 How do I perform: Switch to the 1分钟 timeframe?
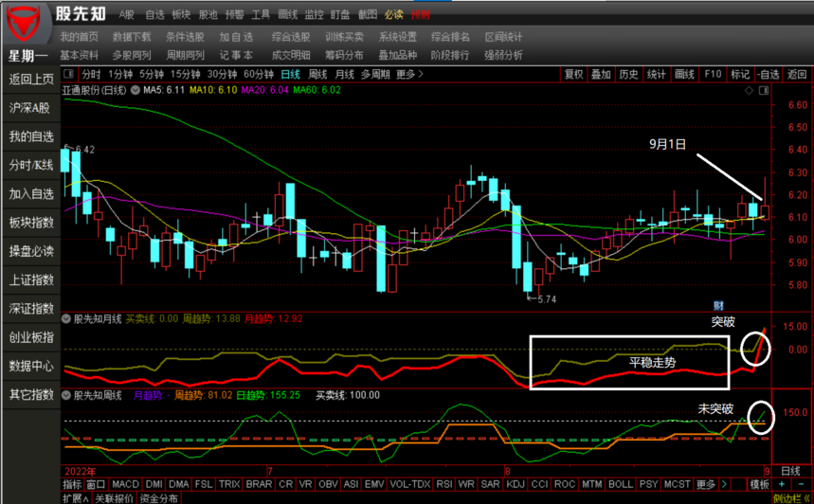(120, 74)
